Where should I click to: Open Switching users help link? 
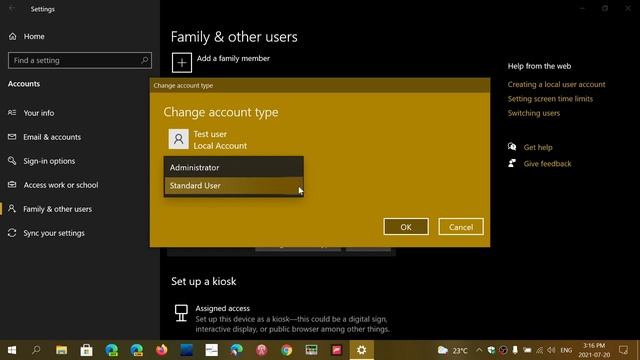(533, 113)
